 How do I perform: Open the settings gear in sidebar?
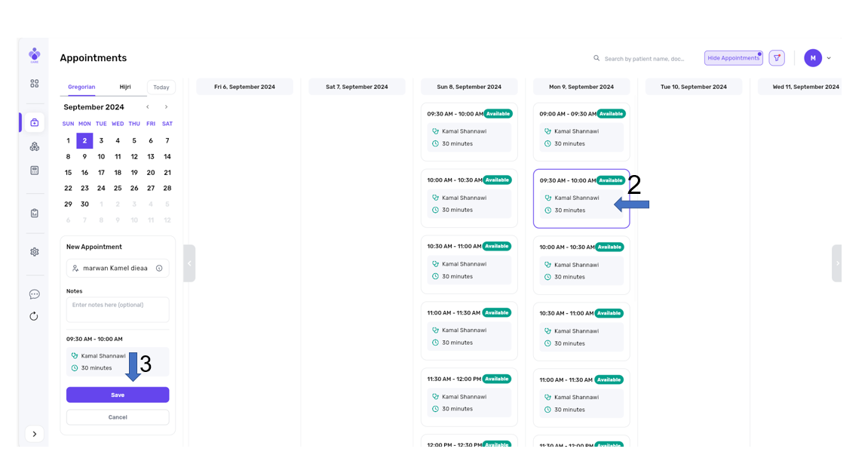click(x=34, y=252)
